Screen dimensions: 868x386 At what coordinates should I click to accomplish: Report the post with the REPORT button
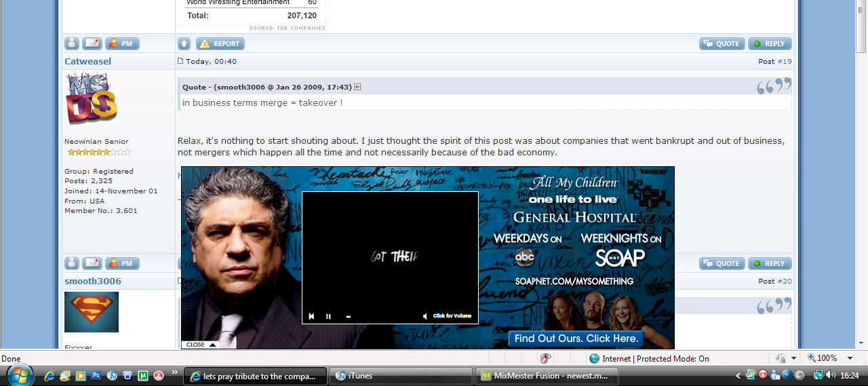coord(220,43)
